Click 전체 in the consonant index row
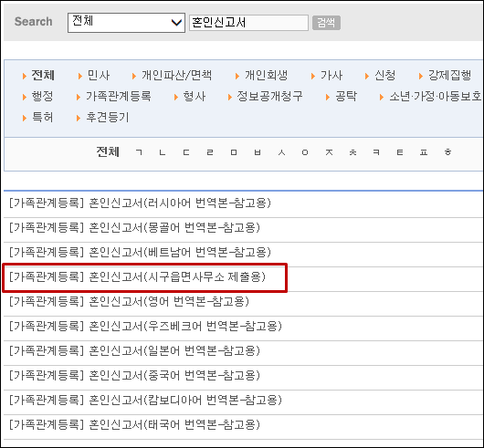This screenshot has height=448, width=484. pos(108,151)
